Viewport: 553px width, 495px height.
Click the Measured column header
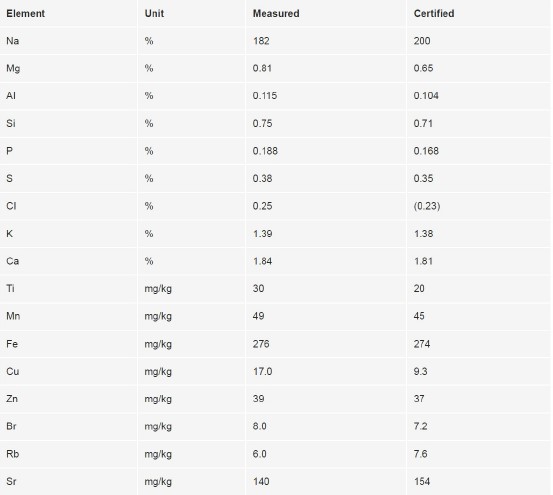pyautogui.click(x=276, y=13)
